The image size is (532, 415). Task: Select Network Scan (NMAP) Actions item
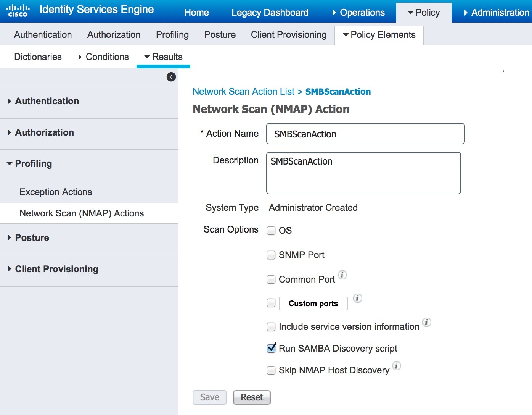point(89,213)
